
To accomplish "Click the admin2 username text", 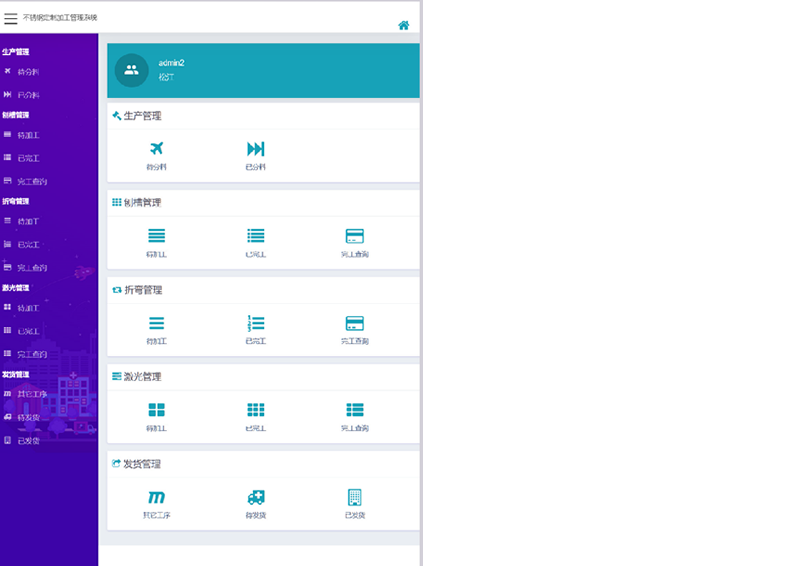I will (171, 63).
